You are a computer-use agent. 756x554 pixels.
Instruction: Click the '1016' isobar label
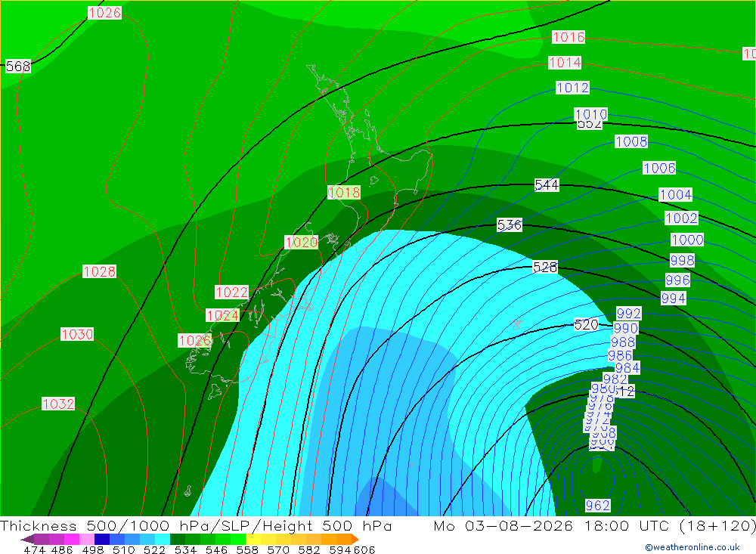(569, 37)
